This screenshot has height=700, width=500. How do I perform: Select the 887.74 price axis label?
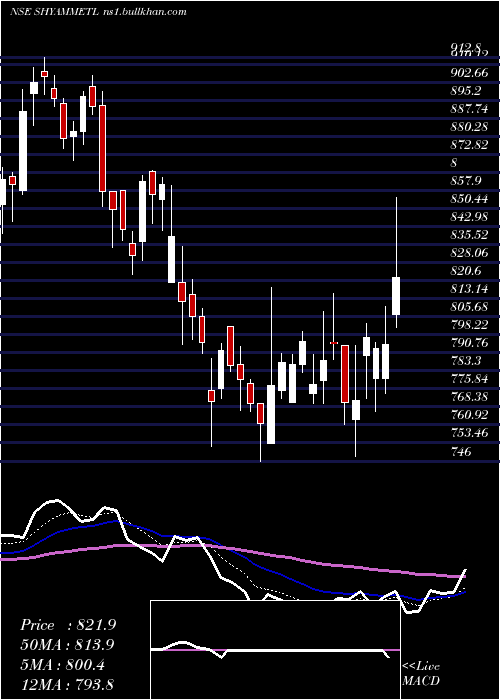tap(468, 108)
